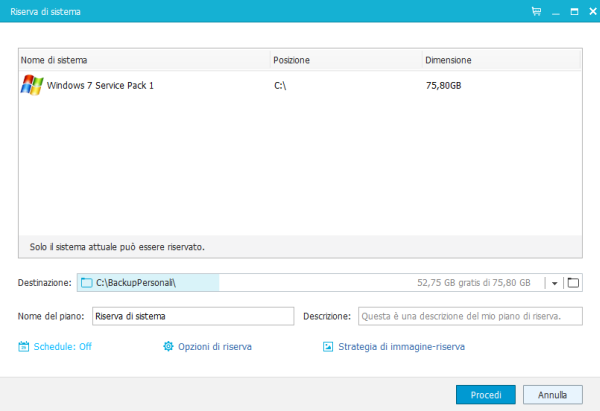Focus the Descrizione input field
600x411 pixels.
tap(470, 316)
